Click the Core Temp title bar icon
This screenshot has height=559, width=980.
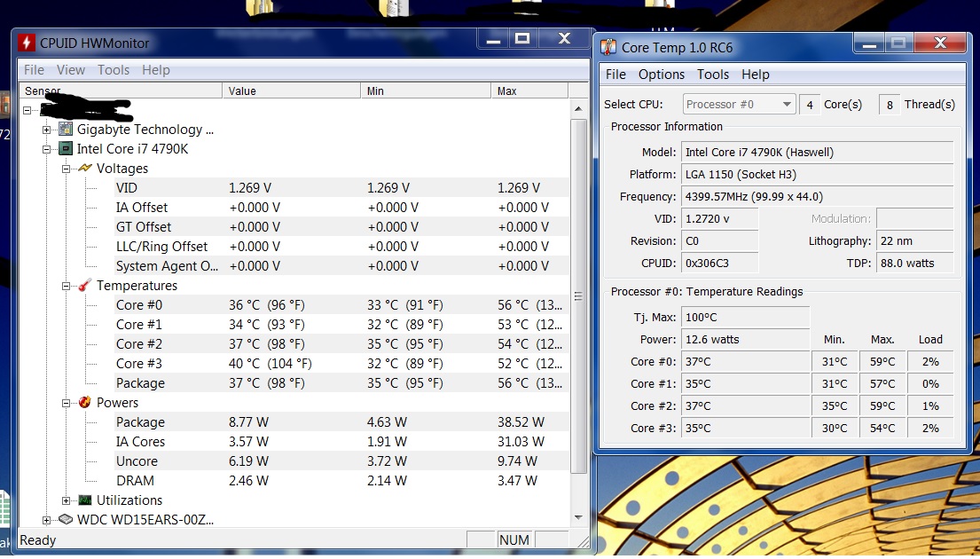point(608,47)
